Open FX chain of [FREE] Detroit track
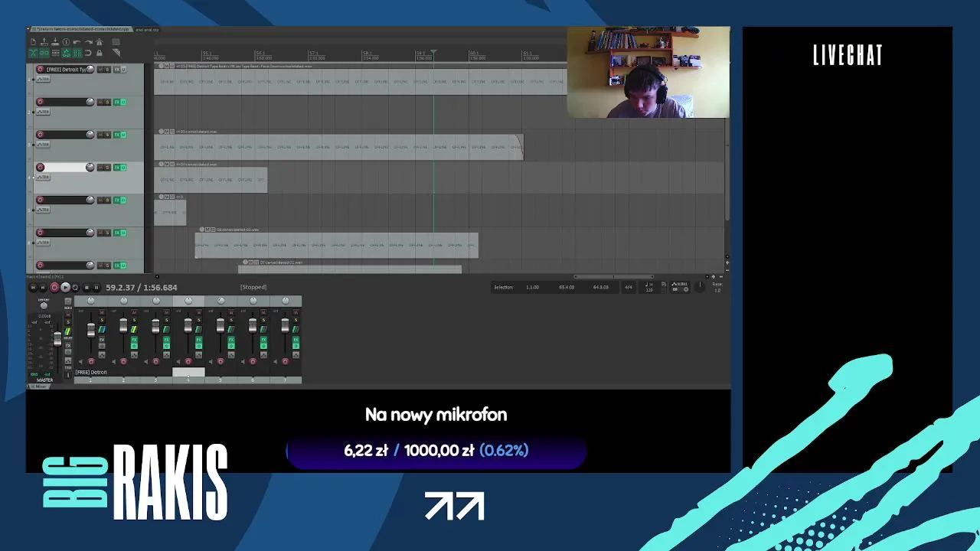The height and width of the screenshot is (551, 980). (x=116, y=70)
